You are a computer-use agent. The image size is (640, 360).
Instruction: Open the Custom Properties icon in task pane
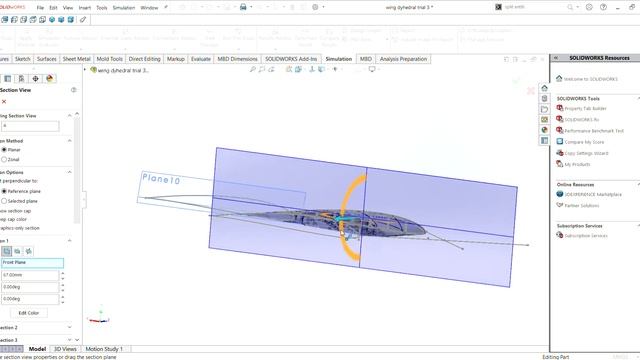pyautogui.click(x=544, y=140)
